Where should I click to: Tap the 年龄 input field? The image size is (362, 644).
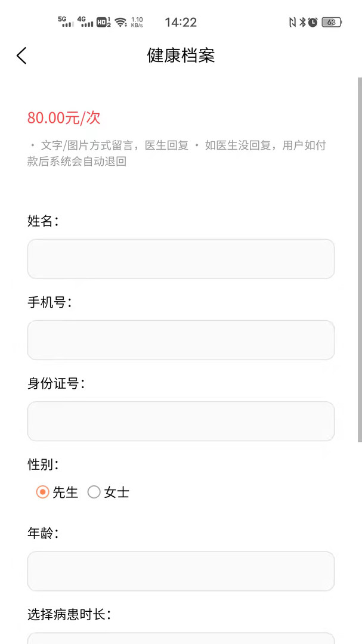tap(181, 571)
